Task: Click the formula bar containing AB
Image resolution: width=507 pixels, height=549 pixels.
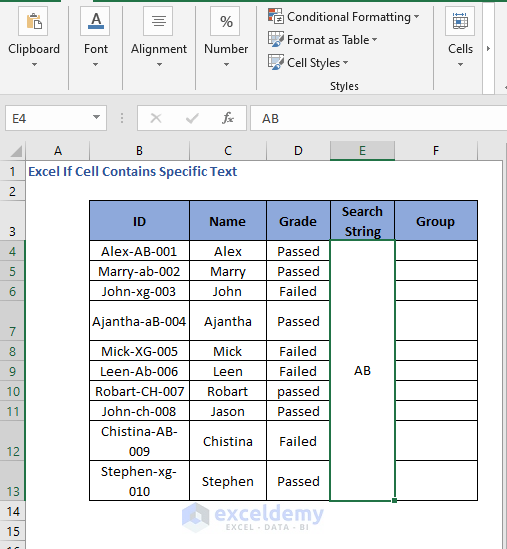Action: pyautogui.click(x=378, y=118)
